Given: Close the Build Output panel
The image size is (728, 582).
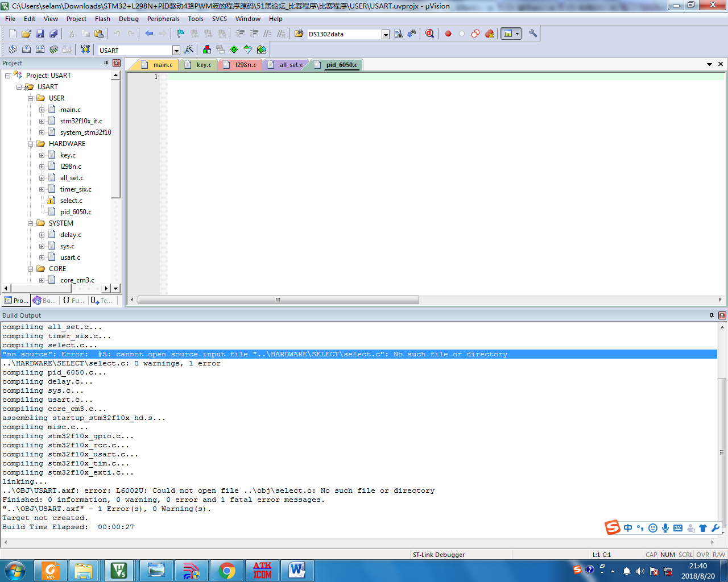Looking at the screenshot, I should click(722, 315).
